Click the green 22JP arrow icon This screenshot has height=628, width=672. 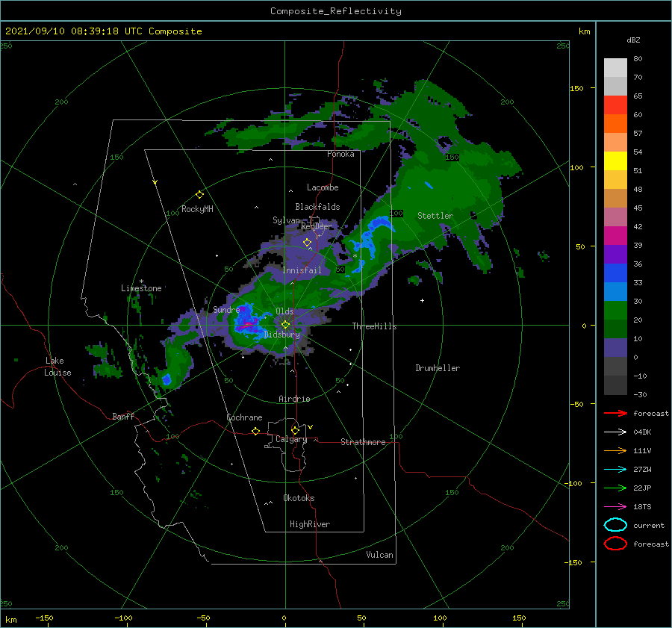click(x=615, y=488)
